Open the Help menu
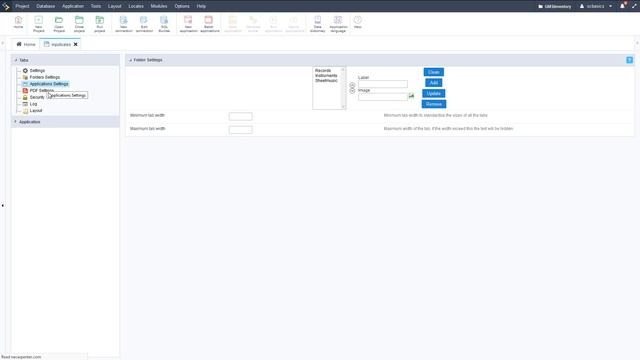 tap(201, 6)
